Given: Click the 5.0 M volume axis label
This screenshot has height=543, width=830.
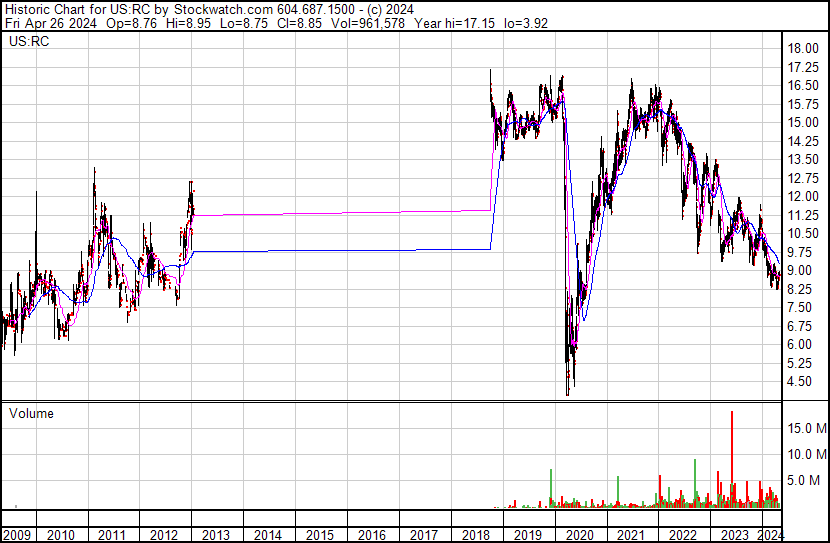Looking at the screenshot, I should 803,480.
